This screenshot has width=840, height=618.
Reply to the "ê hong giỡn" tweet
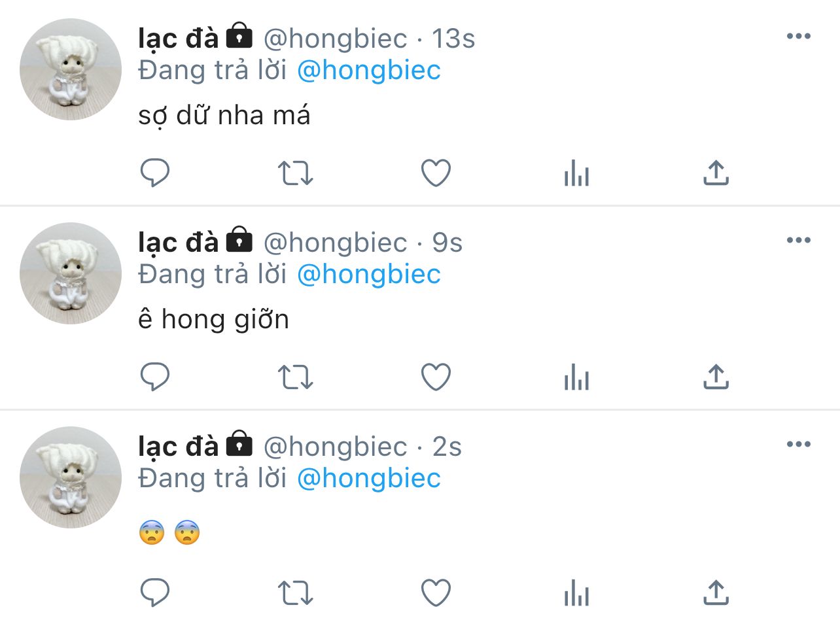coord(156,377)
